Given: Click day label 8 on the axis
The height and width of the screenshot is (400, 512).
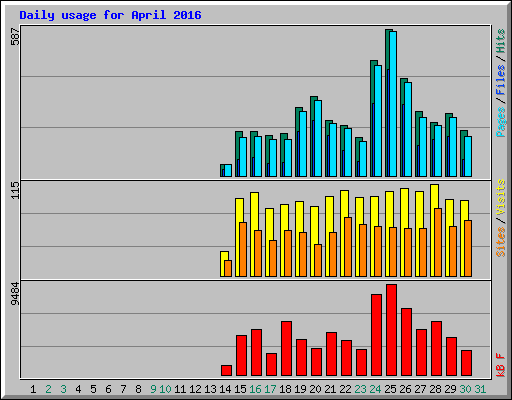Looking at the screenshot, I should pos(138,389).
